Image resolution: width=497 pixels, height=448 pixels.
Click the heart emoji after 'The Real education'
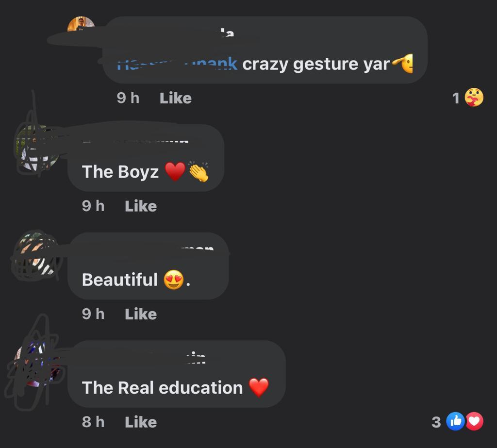point(259,387)
